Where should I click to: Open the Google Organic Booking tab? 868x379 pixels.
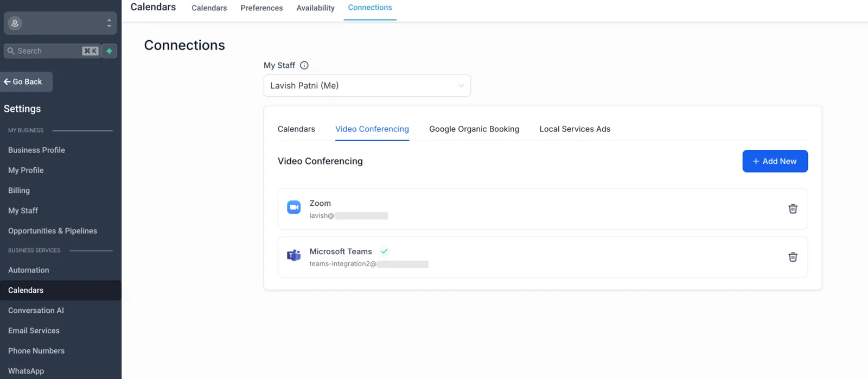[474, 129]
